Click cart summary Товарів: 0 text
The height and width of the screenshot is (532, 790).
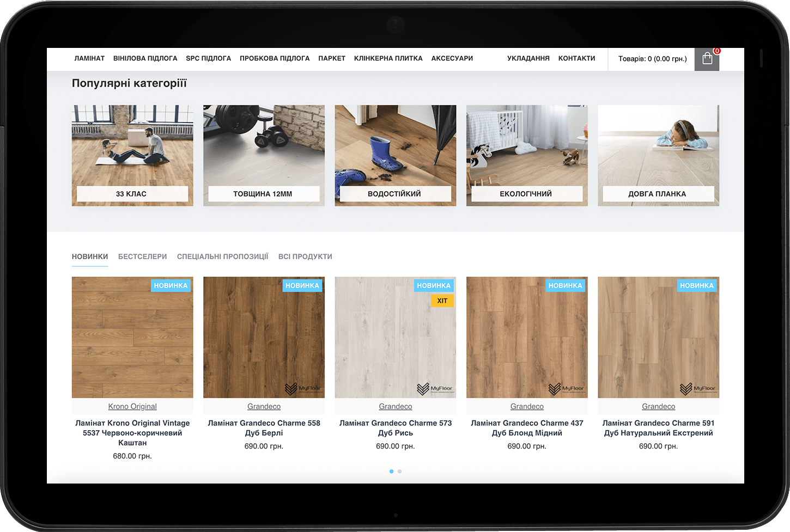(652, 59)
